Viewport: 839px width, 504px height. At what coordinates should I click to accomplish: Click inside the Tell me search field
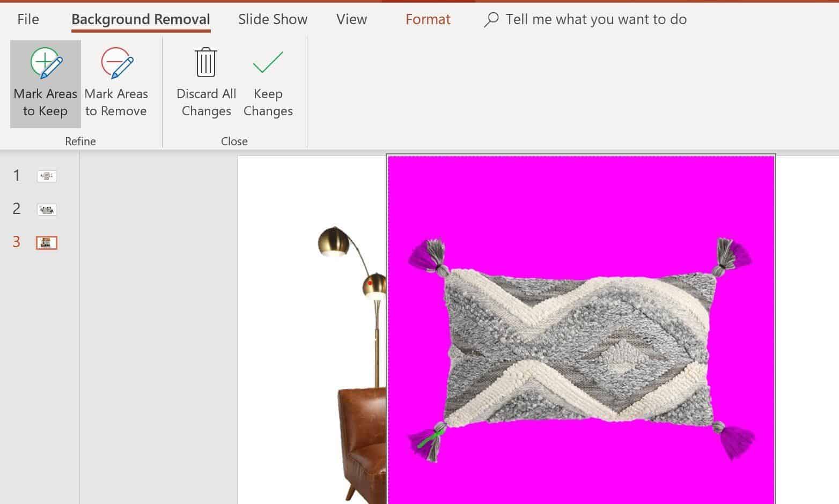point(595,19)
